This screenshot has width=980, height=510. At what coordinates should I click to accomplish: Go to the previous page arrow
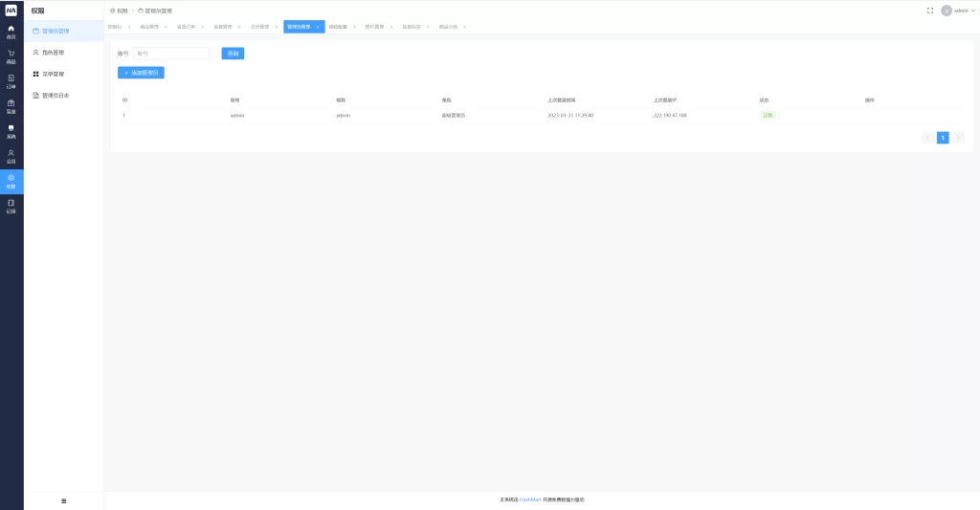927,138
